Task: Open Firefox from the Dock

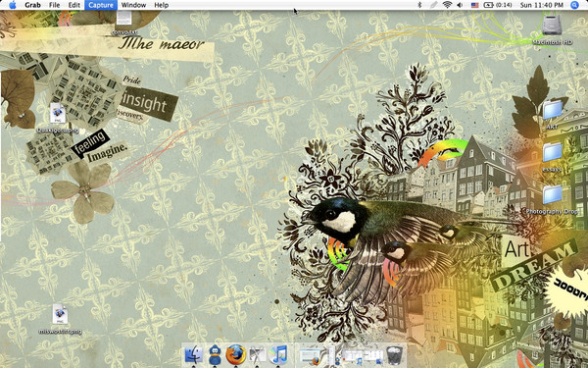Action: pyautogui.click(x=235, y=354)
